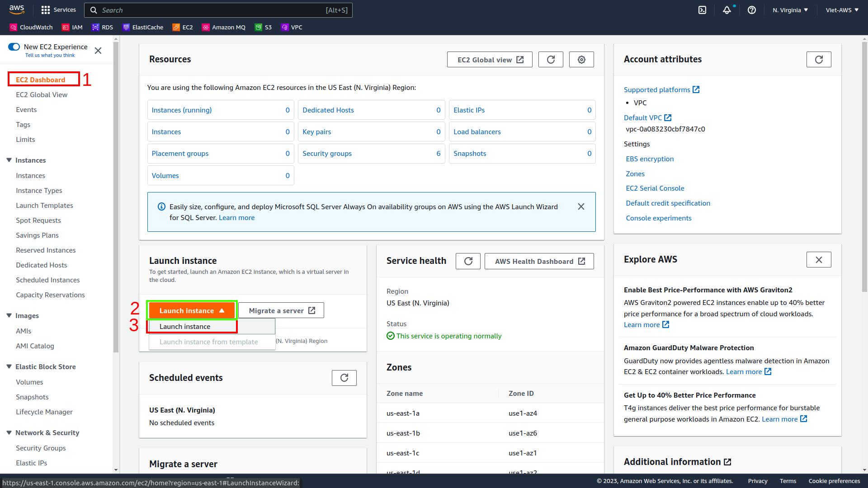Open Launch Templates in sidebar
This screenshot has width=868, height=488.
(x=44, y=205)
